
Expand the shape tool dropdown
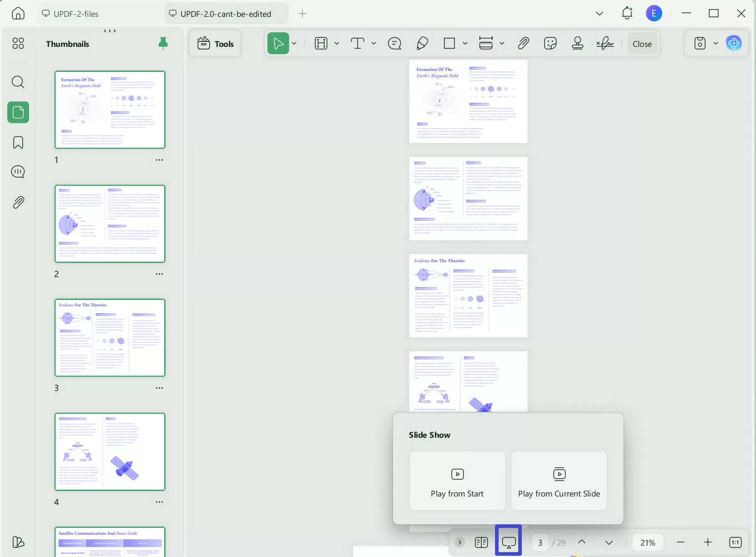[465, 43]
